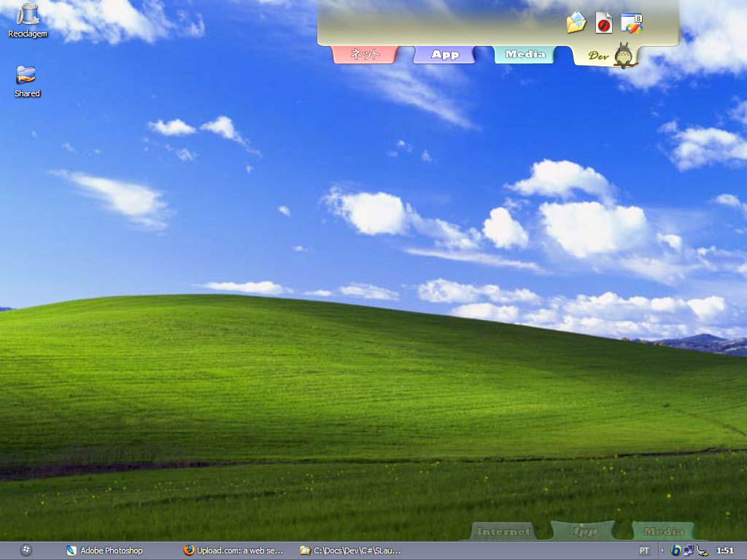
Task: Switch to the Media tab in the top dock
Action: tap(525, 55)
